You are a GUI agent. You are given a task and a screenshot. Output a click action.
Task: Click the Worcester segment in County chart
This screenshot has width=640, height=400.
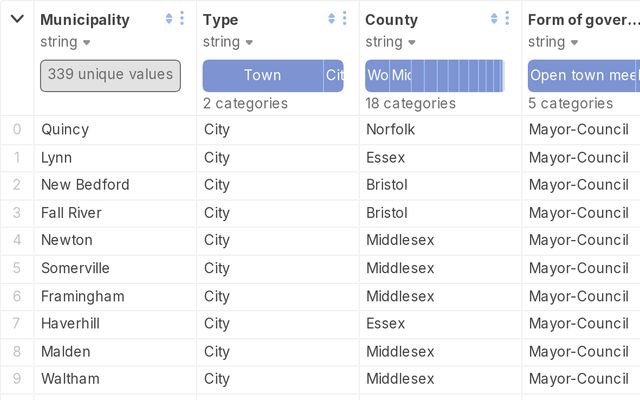pyautogui.click(x=377, y=75)
